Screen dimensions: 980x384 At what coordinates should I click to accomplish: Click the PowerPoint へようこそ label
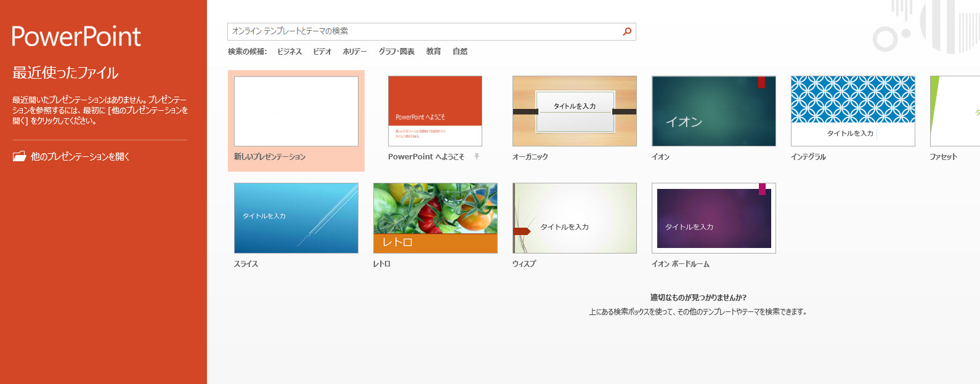[x=426, y=157]
